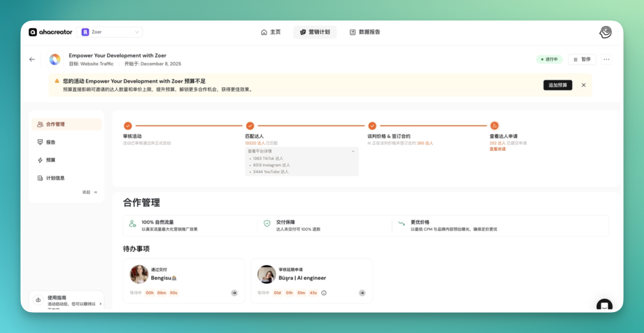Click the 更优价格 trend icon
Viewport: 644px width, 333px height.
[401, 223]
